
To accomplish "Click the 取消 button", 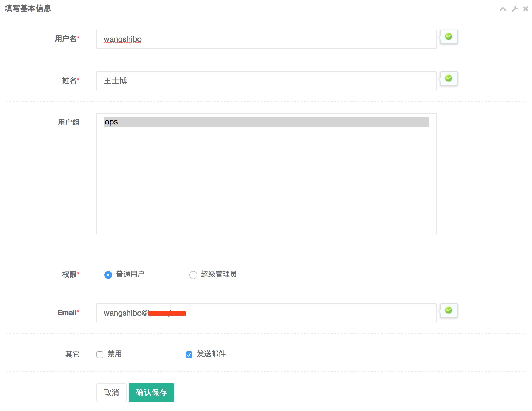I will pos(111,393).
